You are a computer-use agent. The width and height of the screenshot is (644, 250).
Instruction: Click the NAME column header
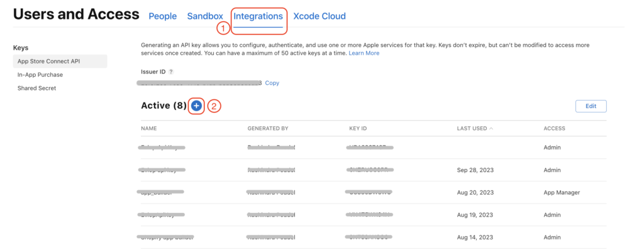pyautogui.click(x=148, y=129)
